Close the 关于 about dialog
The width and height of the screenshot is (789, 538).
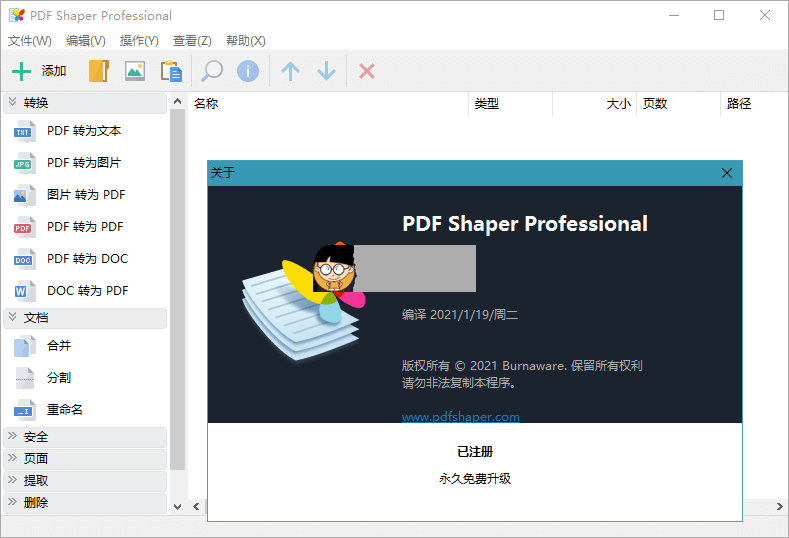coord(727,173)
